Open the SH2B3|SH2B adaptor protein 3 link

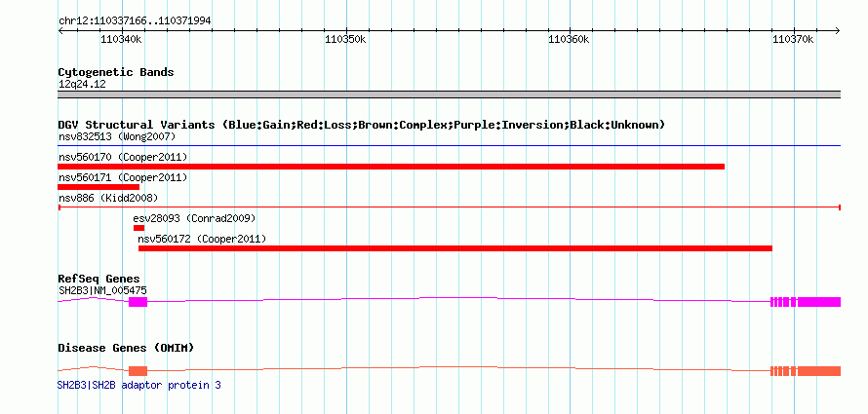(138, 385)
